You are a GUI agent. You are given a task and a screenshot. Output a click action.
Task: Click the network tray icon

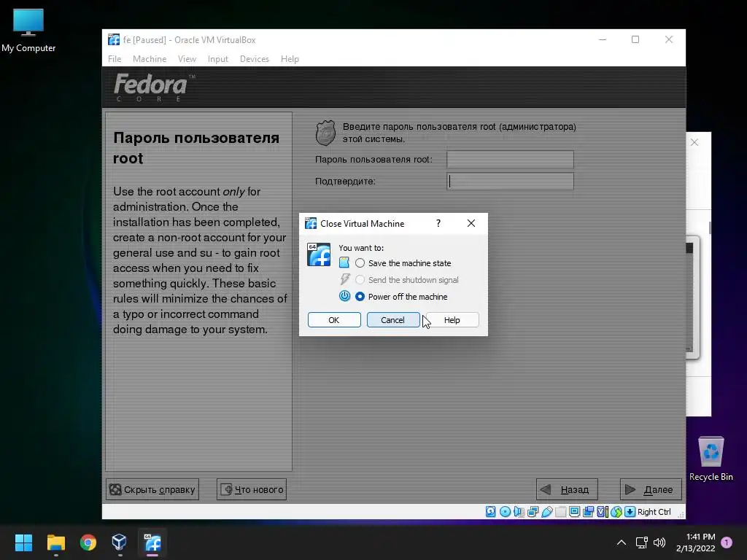642,542
